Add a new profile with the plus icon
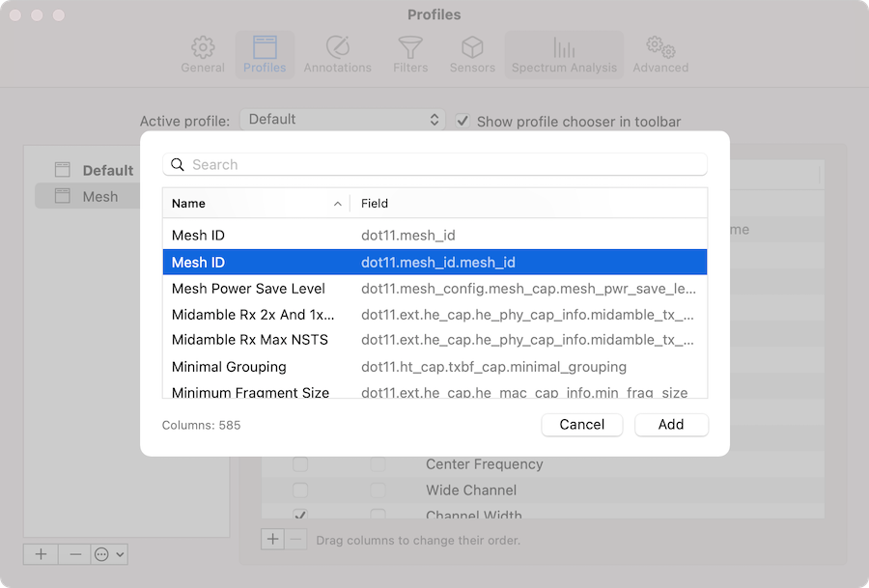 click(x=40, y=553)
